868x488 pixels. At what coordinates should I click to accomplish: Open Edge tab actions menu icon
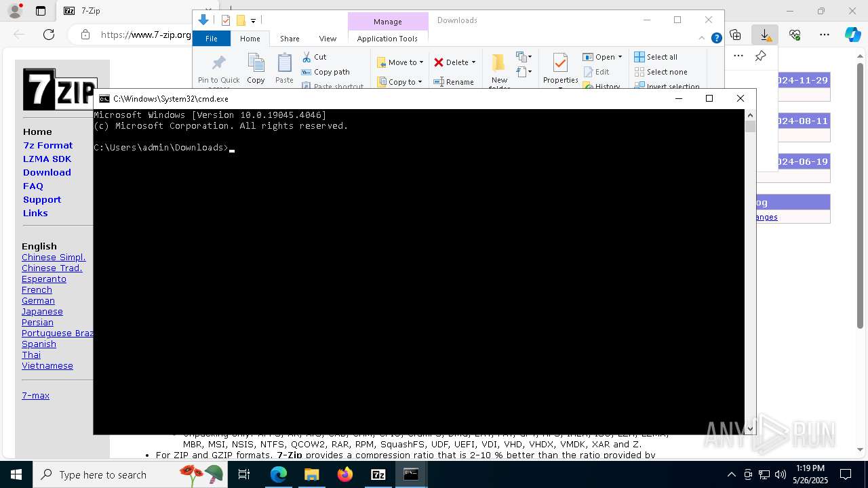click(41, 11)
